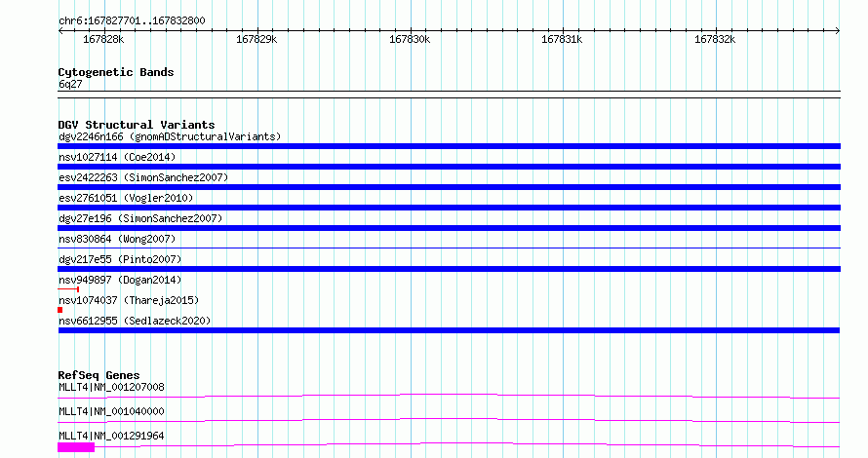
Task: Click the chr6:167827701..167832800 region label
Action: [132, 20]
